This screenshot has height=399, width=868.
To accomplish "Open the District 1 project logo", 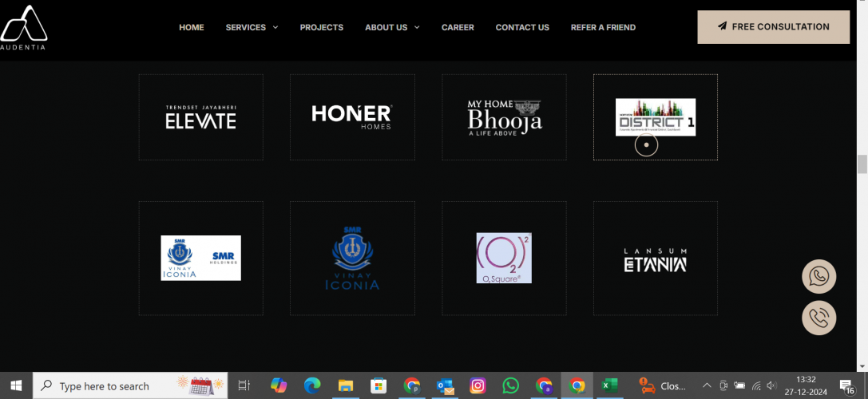I will click(x=656, y=117).
